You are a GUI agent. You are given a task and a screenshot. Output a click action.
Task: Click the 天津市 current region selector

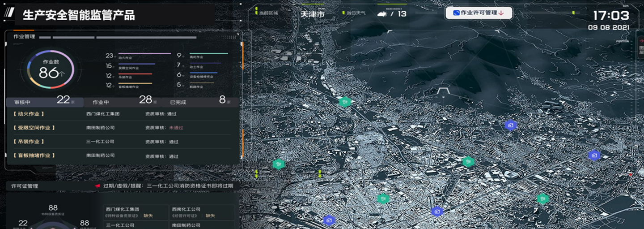click(312, 13)
